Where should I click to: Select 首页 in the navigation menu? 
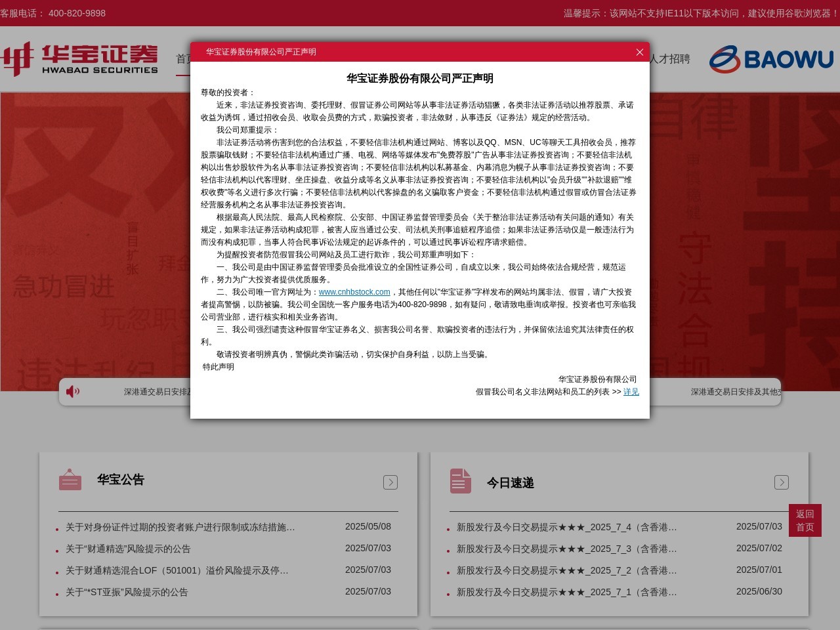(x=186, y=59)
